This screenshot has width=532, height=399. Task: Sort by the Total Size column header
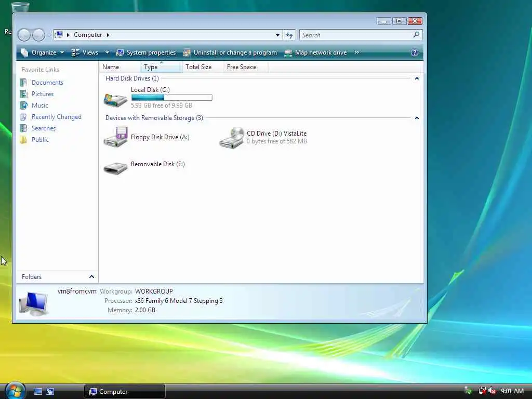tap(203, 67)
